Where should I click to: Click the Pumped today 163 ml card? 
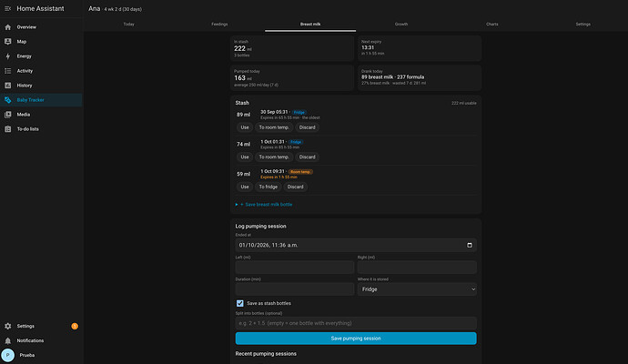pyautogui.click(x=292, y=78)
